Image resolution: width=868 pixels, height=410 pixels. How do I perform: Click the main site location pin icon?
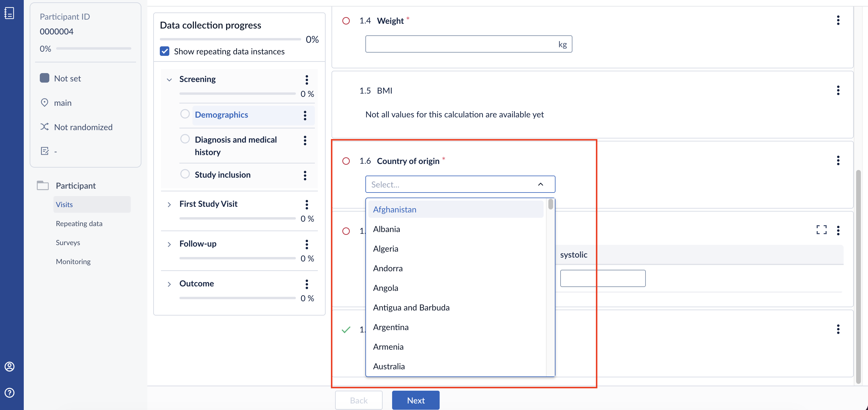tap(45, 102)
